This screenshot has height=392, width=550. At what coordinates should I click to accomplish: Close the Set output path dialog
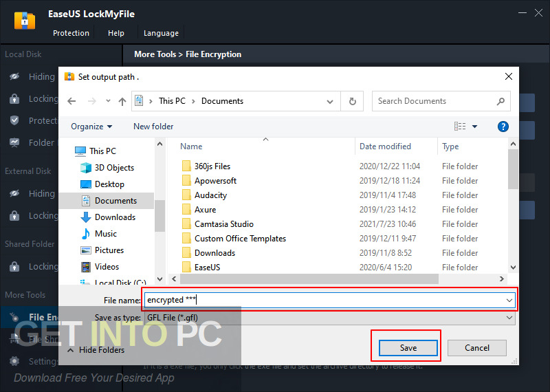coord(508,76)
